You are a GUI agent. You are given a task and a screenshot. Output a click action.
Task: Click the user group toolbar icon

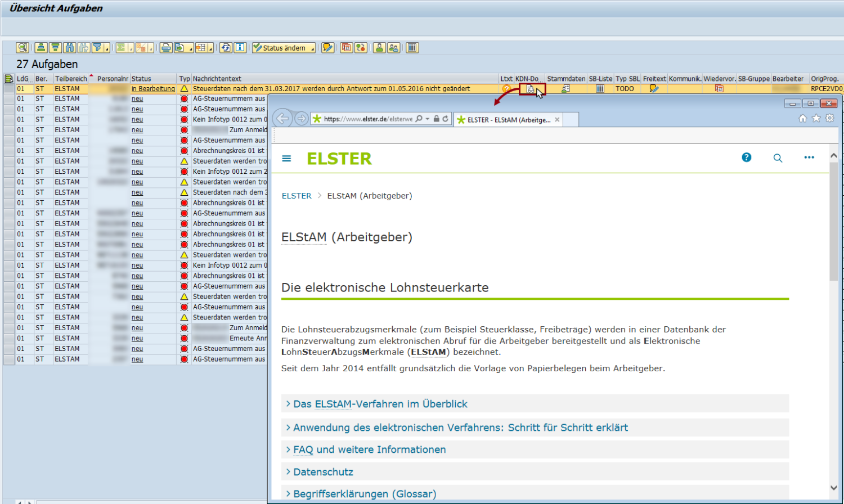tap(394, 48)
